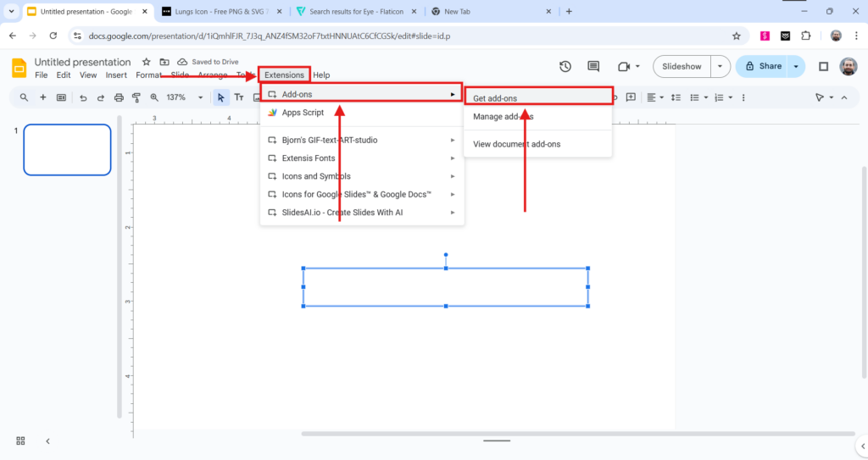This screenshot has height=460, width=868.
Task: Open the zoom level 137% dropdown
Action: pyautogui.click(x=183, y=97)
